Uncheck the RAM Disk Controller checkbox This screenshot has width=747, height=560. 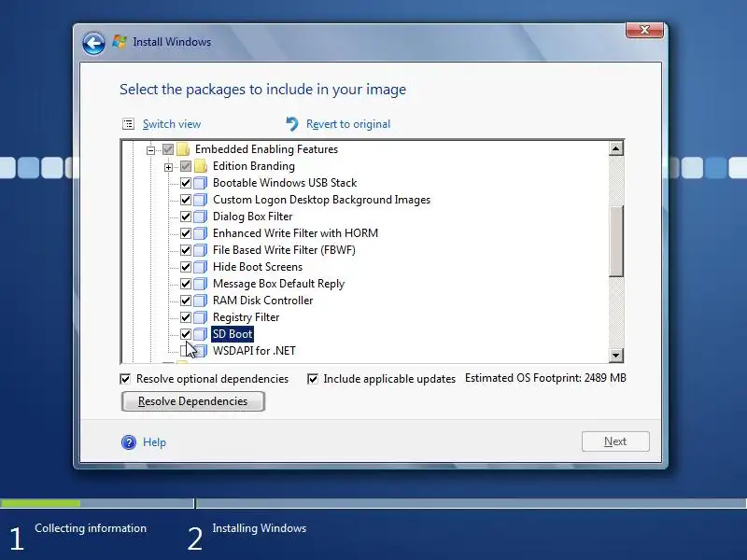pos(186,301)
